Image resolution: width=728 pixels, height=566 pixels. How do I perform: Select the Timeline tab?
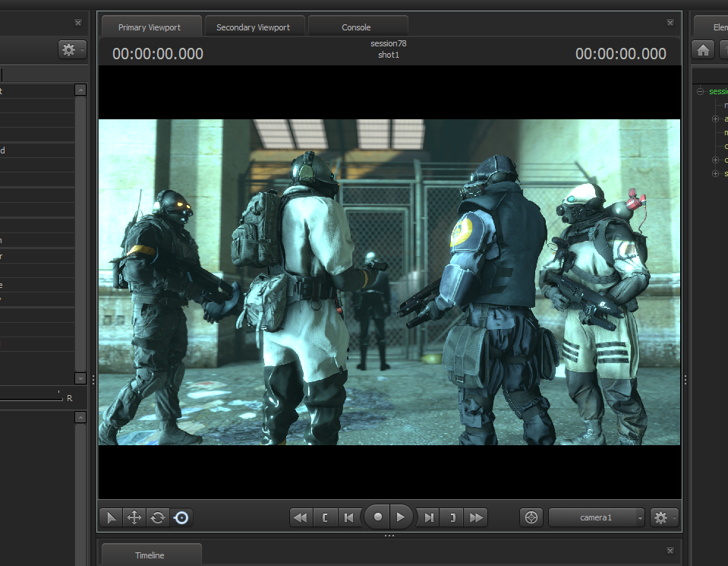click(x=150, y=555)
